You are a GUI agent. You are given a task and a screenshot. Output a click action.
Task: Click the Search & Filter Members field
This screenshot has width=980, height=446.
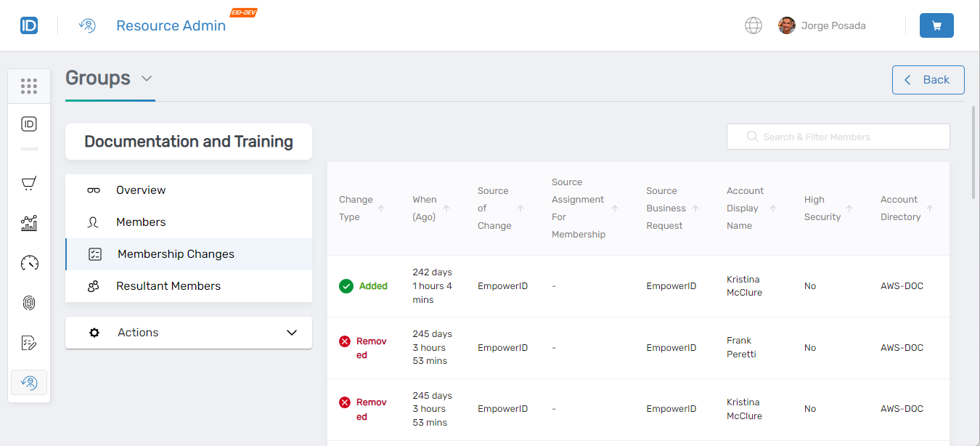point(838,137)
